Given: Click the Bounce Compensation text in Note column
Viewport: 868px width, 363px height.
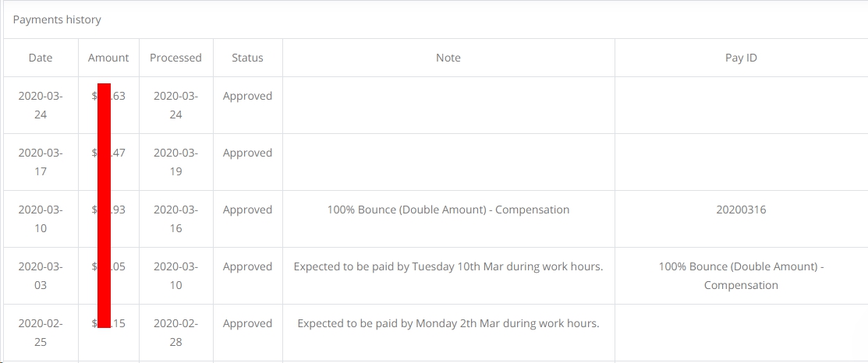Looking at the screenshot, I should [x=448, y=210].
